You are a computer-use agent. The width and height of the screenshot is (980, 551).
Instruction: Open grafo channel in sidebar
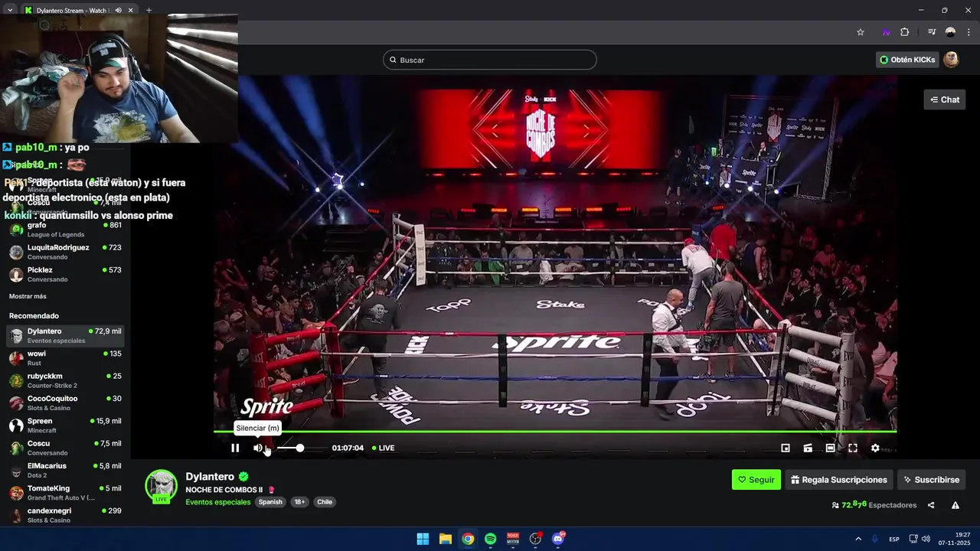point(65,230)
